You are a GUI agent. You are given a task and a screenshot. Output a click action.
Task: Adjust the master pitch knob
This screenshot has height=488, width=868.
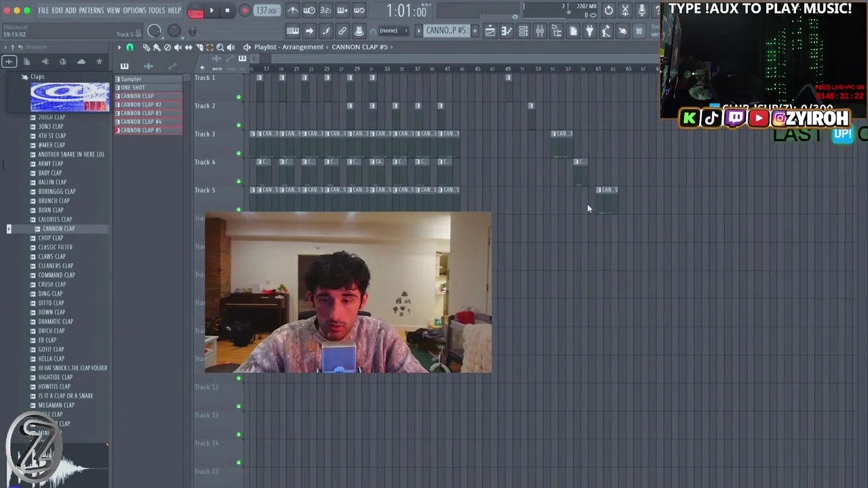coord(174,31)
